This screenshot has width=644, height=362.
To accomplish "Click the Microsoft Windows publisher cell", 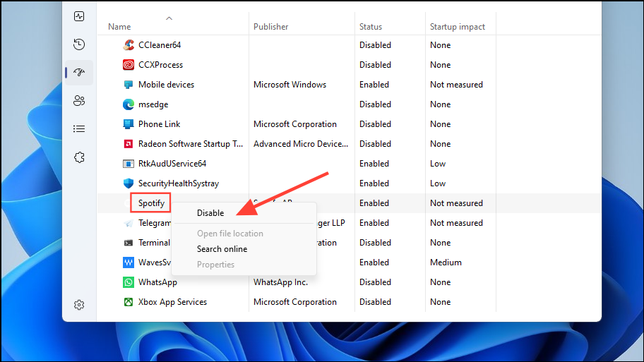I will [290, 85].
